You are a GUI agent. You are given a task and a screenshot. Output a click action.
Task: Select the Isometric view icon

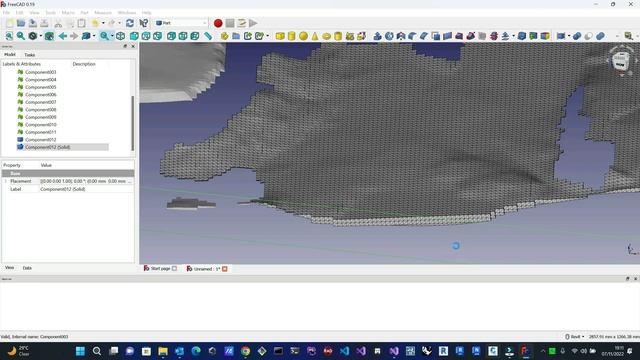click(120, 36)
